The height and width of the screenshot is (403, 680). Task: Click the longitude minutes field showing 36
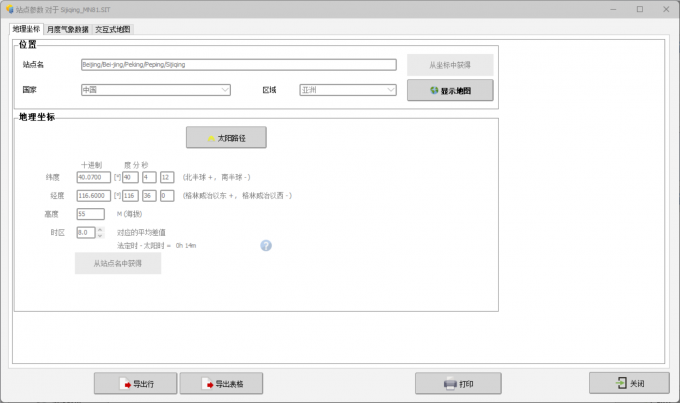[148, 195]
